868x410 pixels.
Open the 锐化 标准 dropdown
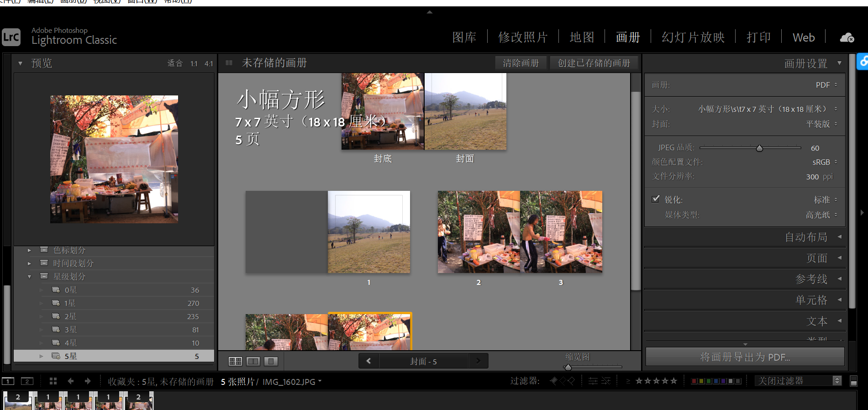coord(826,200)
